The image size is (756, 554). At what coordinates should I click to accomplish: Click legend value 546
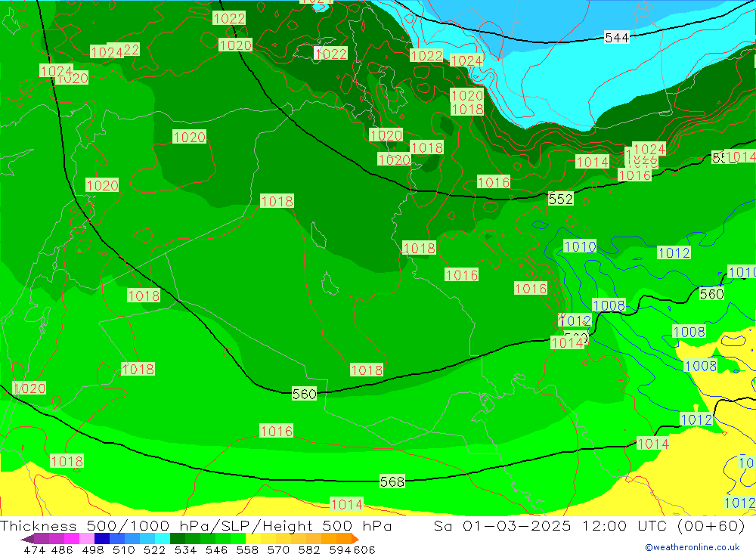[x=216, y=549]
